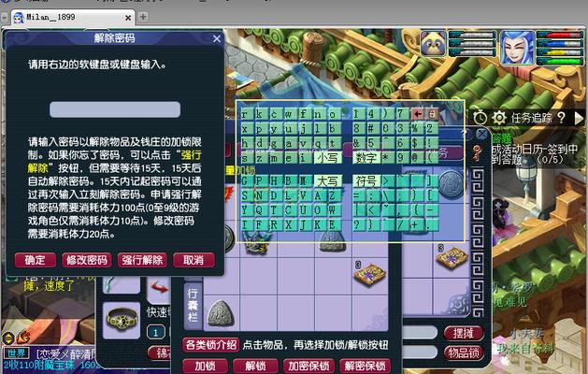Switch soft keyboard to 小写 lowercase mode

pyautogui.click(x=328, y=157)
